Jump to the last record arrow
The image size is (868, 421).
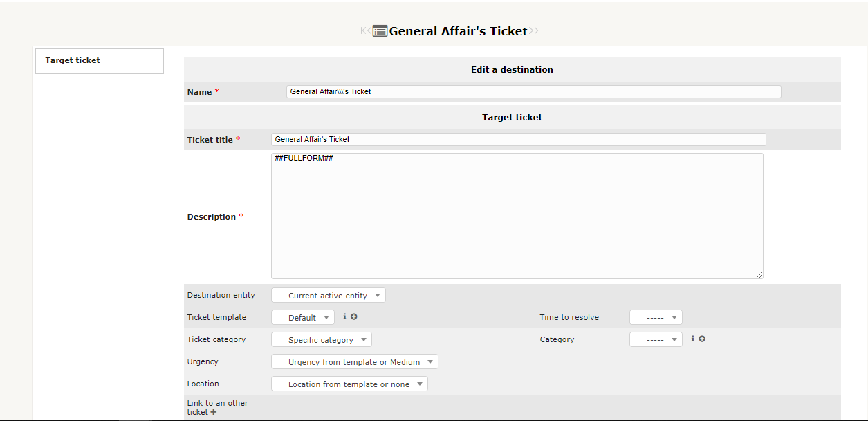538,30
